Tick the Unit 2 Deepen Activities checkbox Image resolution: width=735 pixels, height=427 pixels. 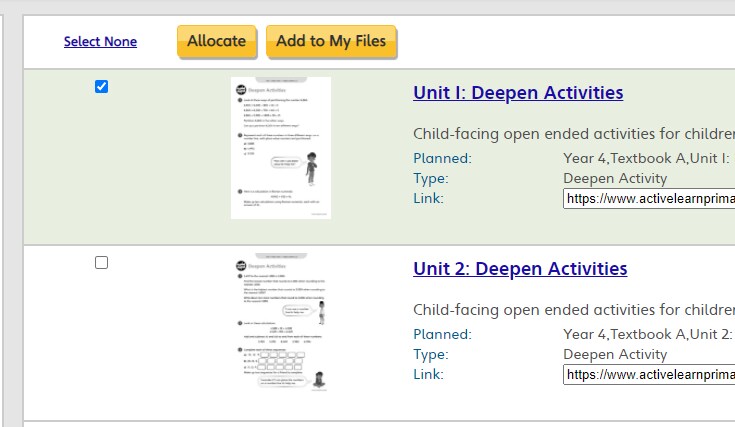click(101, 263)
